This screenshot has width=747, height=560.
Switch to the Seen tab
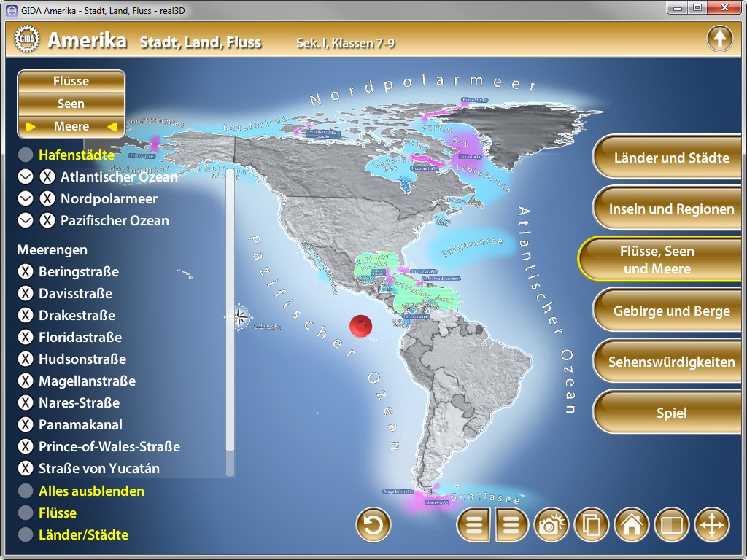(x=71, y=104)
